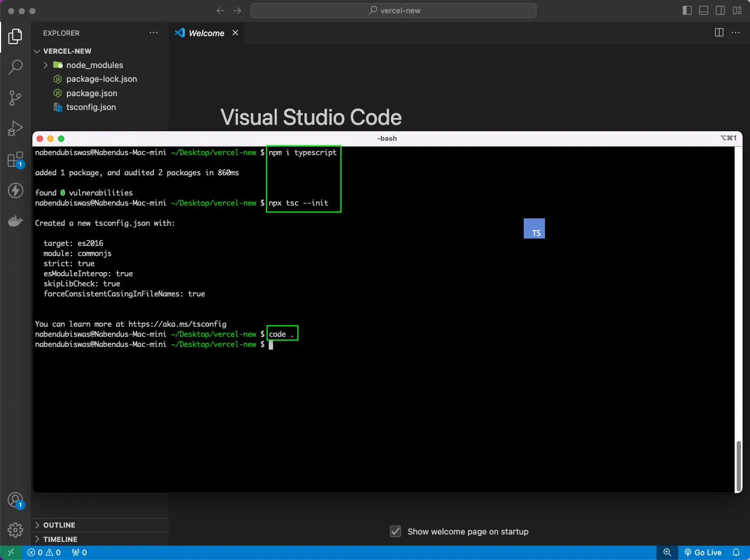This screenshot has height=560, width=750.
Task: Click the Go Forward arrow in title bar
Action: click(x=237, y=11)
